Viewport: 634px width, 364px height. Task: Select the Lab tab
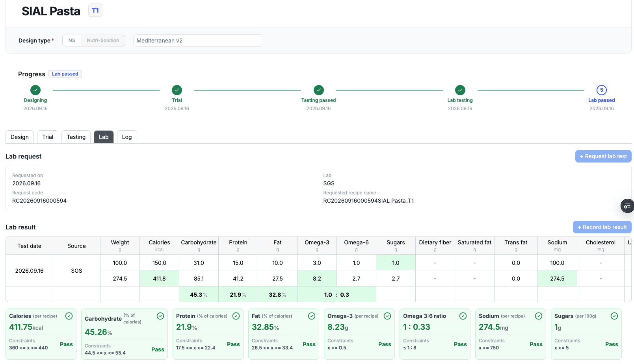(104, 137)
